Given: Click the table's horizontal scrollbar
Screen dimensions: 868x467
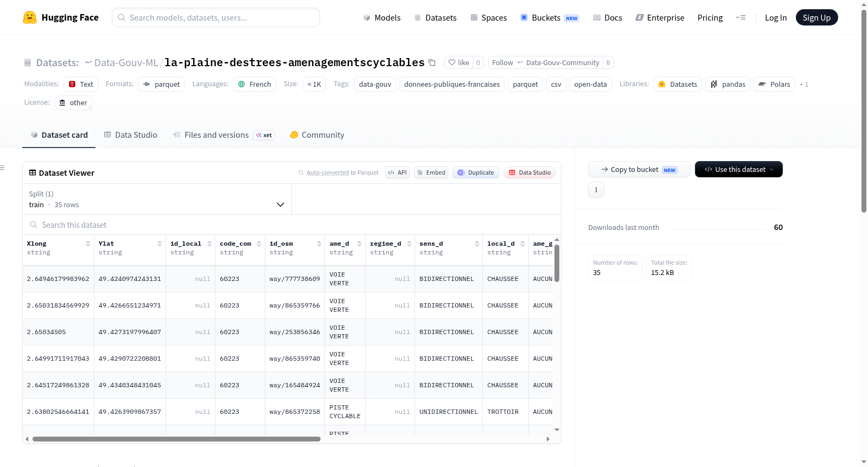Looking at the screenshot, I should pos(176,439).
